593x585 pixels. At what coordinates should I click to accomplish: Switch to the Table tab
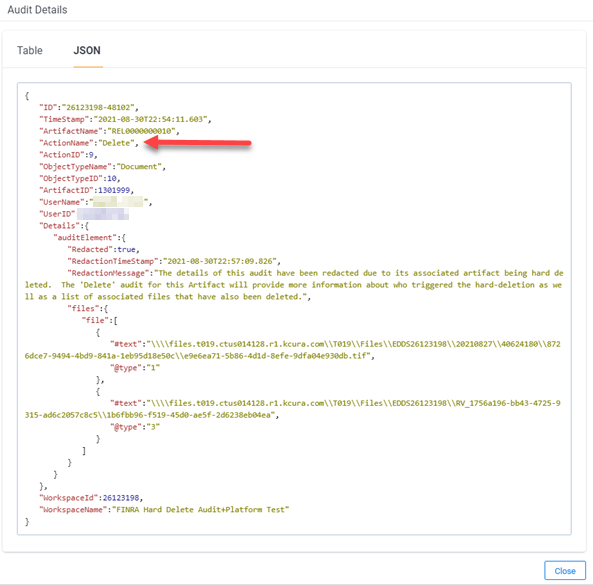(x=29, y=50)
